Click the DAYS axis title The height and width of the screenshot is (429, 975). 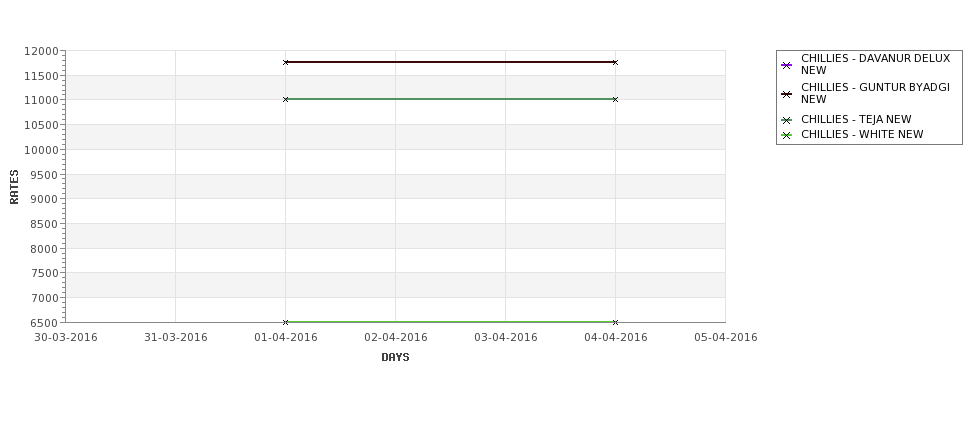click(395, 357)
